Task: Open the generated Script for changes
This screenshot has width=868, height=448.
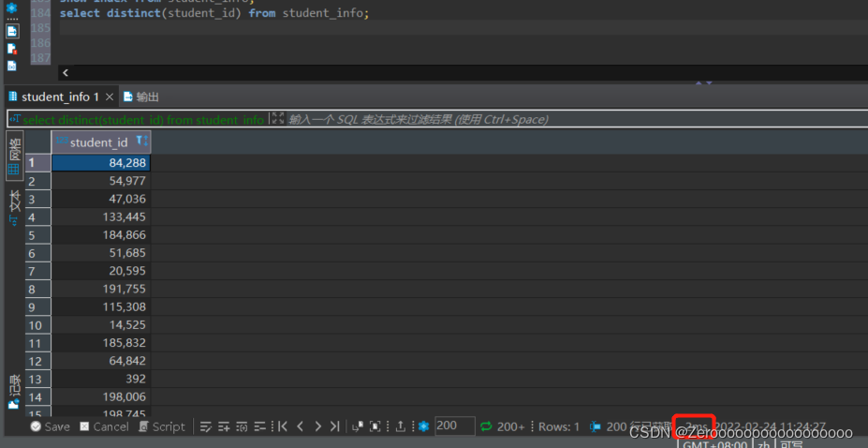Action: point(162,426)
